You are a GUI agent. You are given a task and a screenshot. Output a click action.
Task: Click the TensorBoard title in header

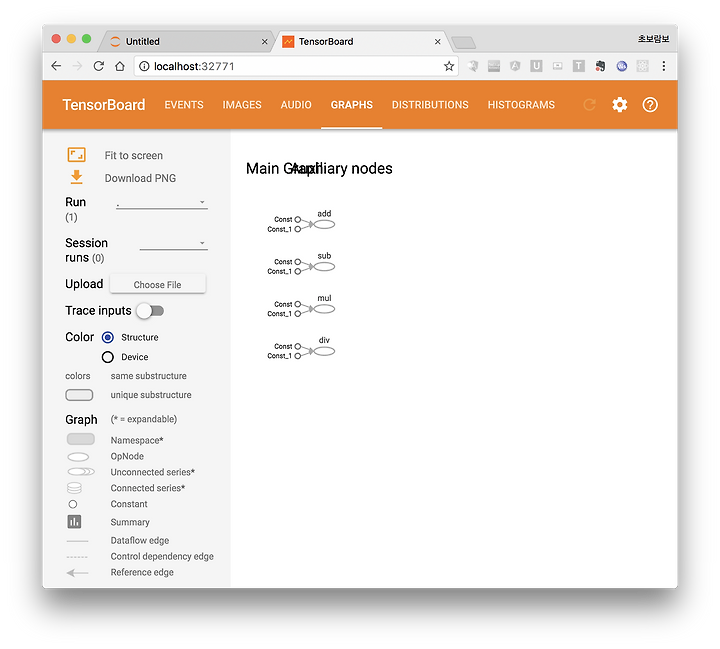coord(104,105)
